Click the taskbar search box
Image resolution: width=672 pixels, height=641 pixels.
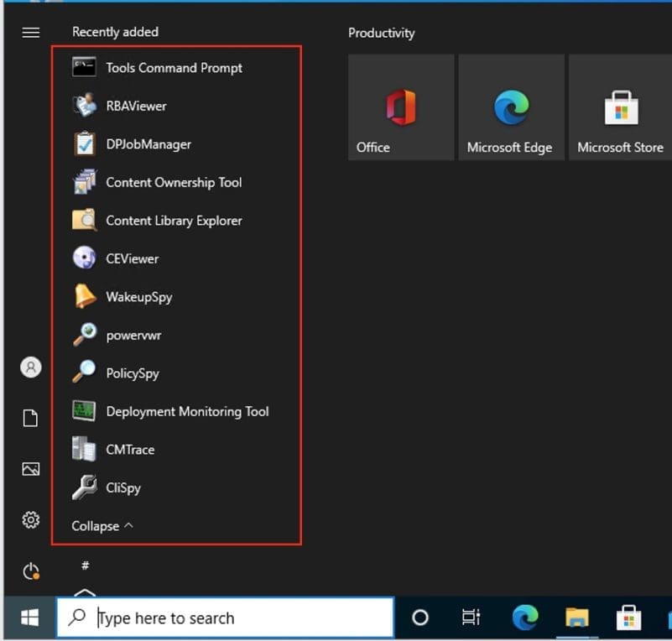[225, 618]
